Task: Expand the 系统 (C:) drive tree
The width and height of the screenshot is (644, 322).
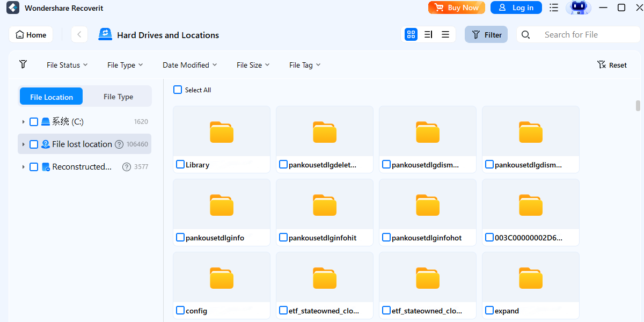Action: point(23,121)
